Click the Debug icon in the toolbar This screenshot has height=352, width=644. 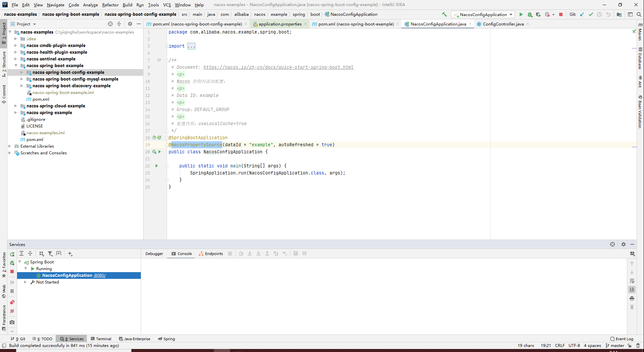click(530, 14)
